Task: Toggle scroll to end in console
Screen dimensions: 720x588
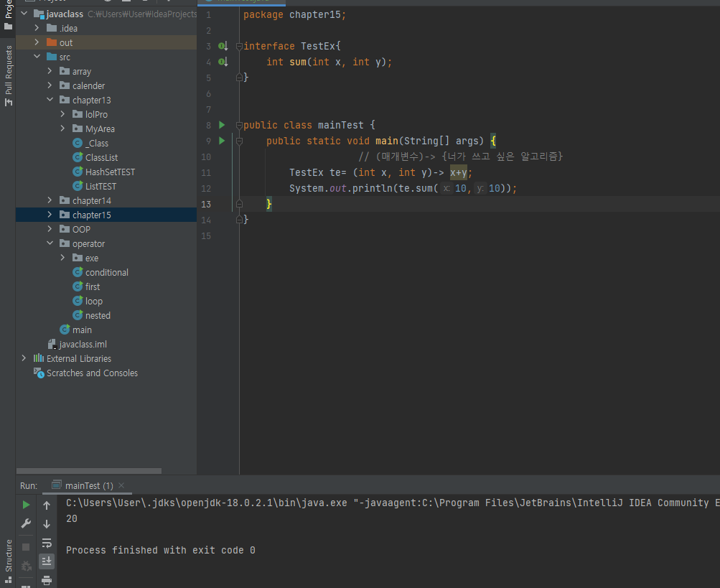Action: click(x=47, y=561)
